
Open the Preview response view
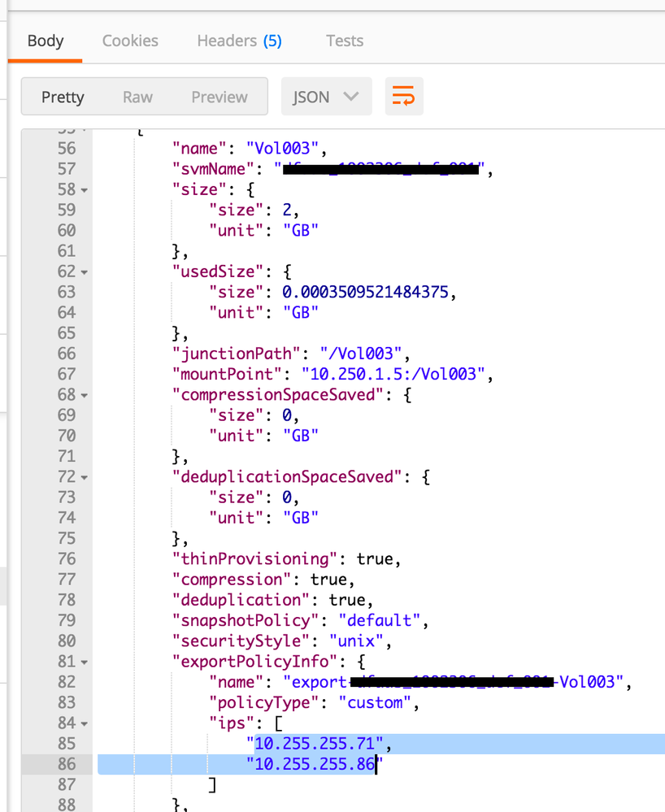pos(219,96)
